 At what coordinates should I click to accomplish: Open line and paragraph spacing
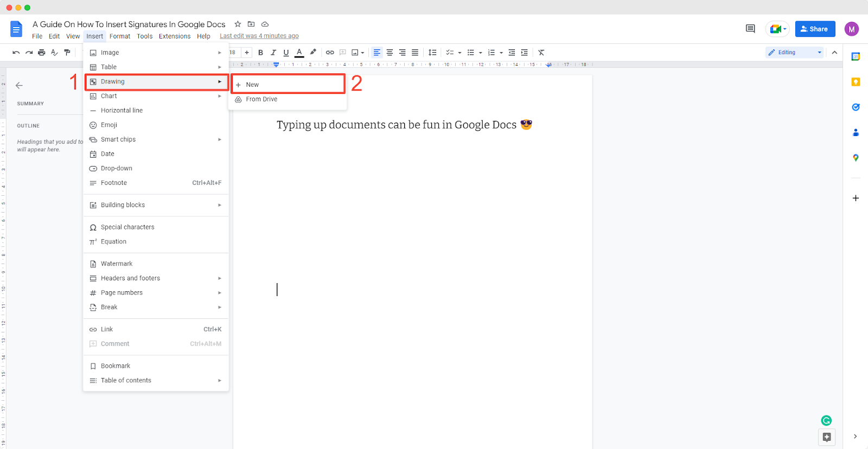[x=432, y=53]
